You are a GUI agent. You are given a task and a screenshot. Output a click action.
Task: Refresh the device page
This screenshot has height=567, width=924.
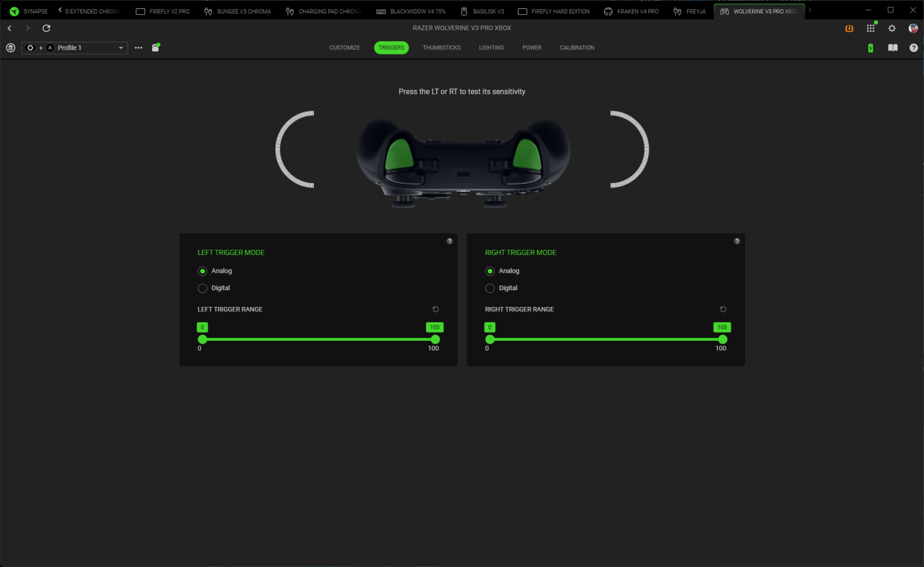click(x=46, y=28)
